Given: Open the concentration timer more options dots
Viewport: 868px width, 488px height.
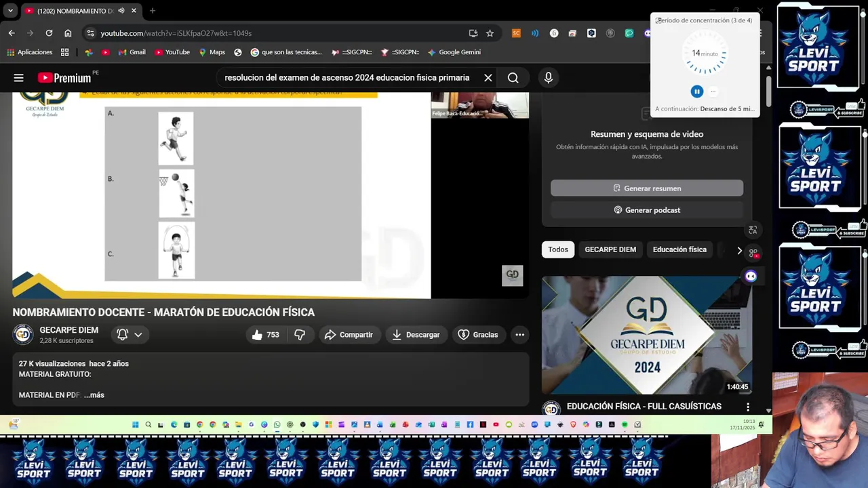Looking at the screenshot, I should [713, 91].
